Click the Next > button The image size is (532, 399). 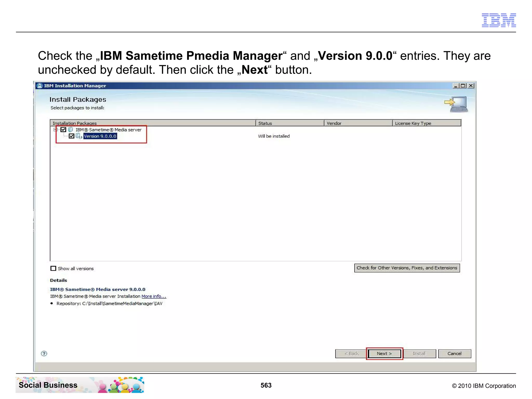tap(384, 354)
